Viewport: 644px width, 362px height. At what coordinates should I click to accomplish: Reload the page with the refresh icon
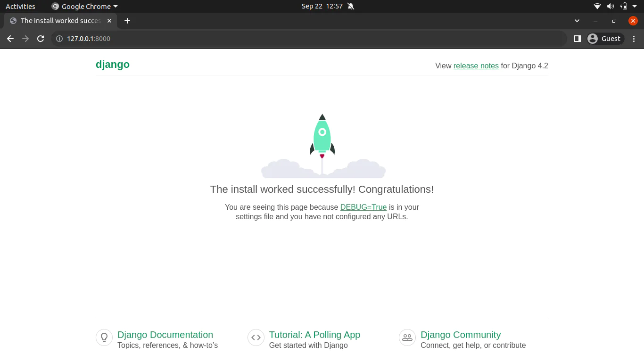pyautogui.click(x=41, y=39)
